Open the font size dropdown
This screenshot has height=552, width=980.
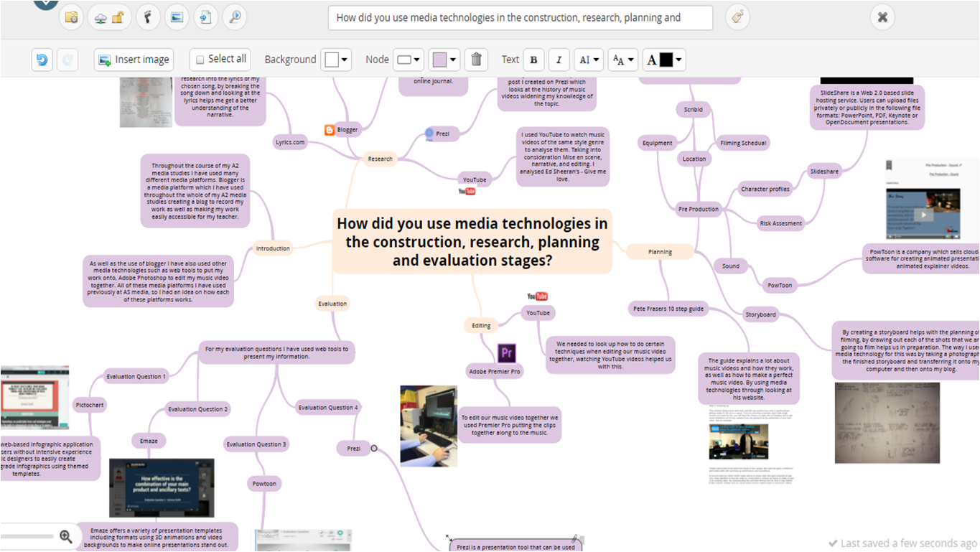(622, 60)
